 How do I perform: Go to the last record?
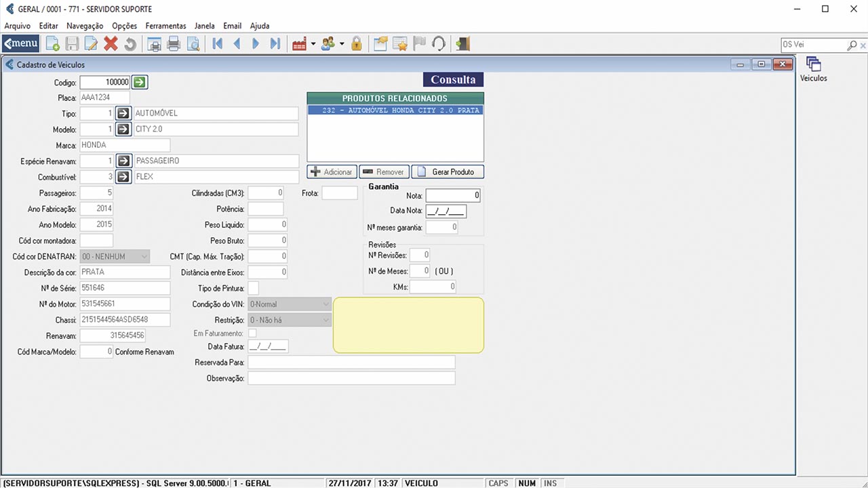275,44
